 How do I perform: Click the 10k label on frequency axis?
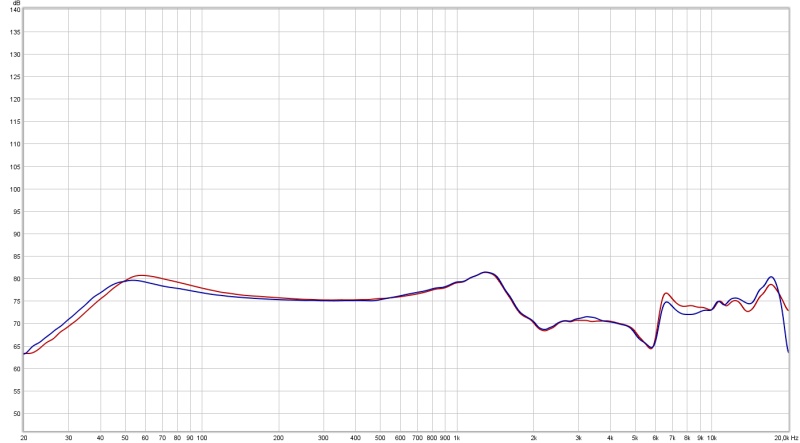711,438
